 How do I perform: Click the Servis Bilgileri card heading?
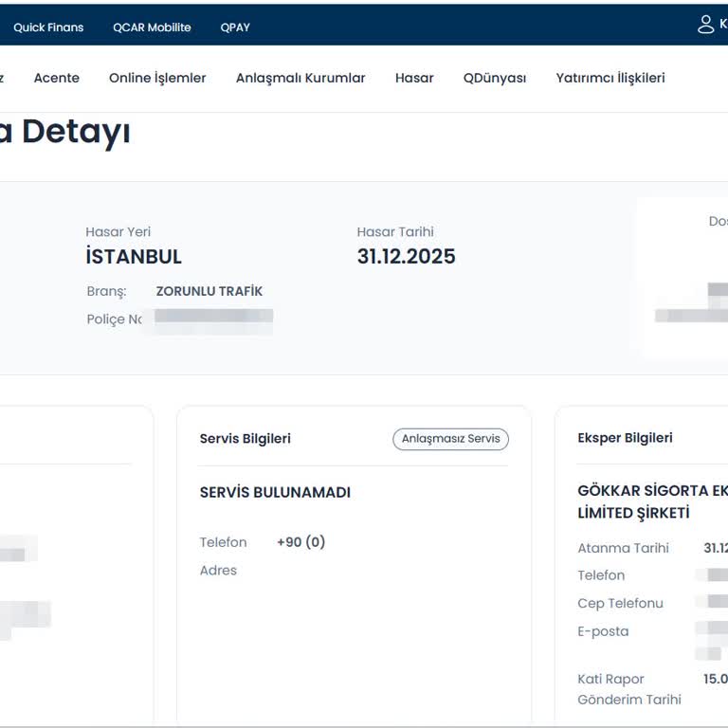point(245,439)
